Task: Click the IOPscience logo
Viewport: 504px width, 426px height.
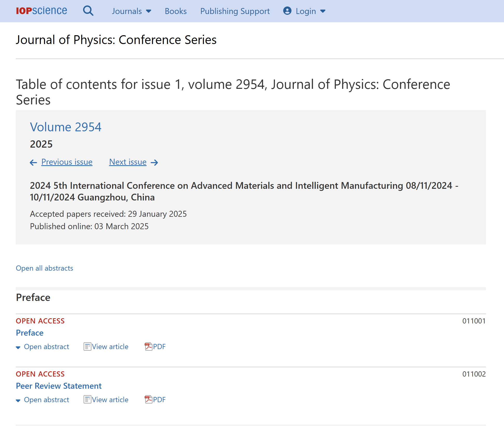Action: click(41, 11)
